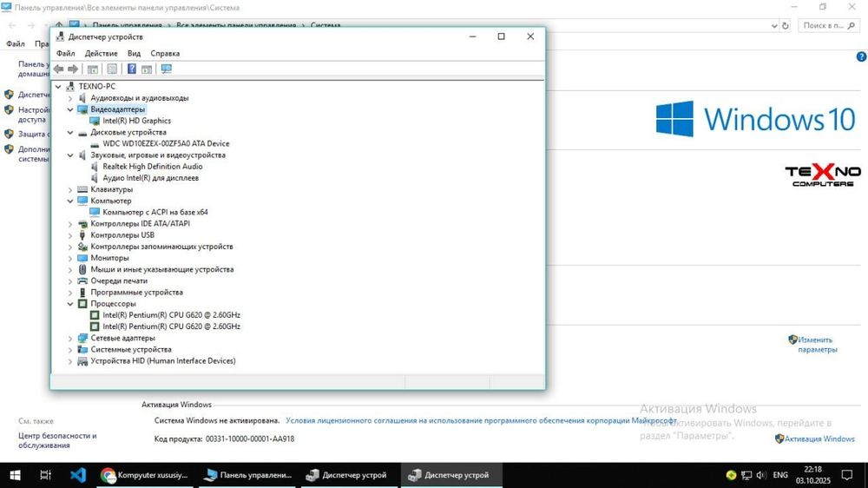Image resolution: width=868 pixels, height=488 pixels.
Task: Click the Control Panel search field
Action: click(x=829, y=25)
